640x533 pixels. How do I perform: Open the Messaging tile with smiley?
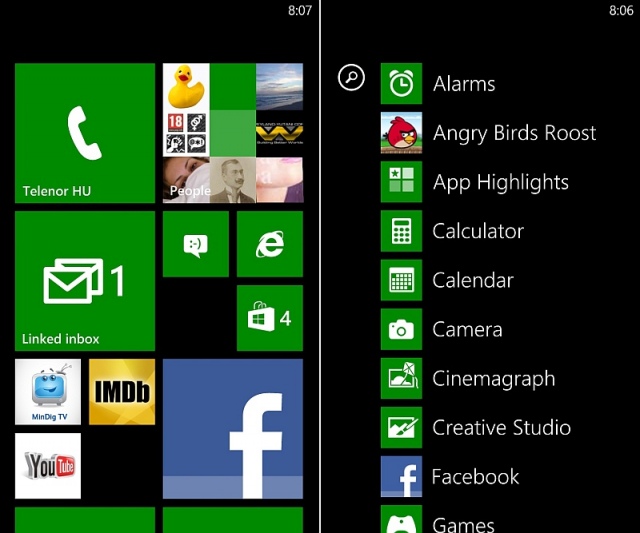(x=196, y=244)
